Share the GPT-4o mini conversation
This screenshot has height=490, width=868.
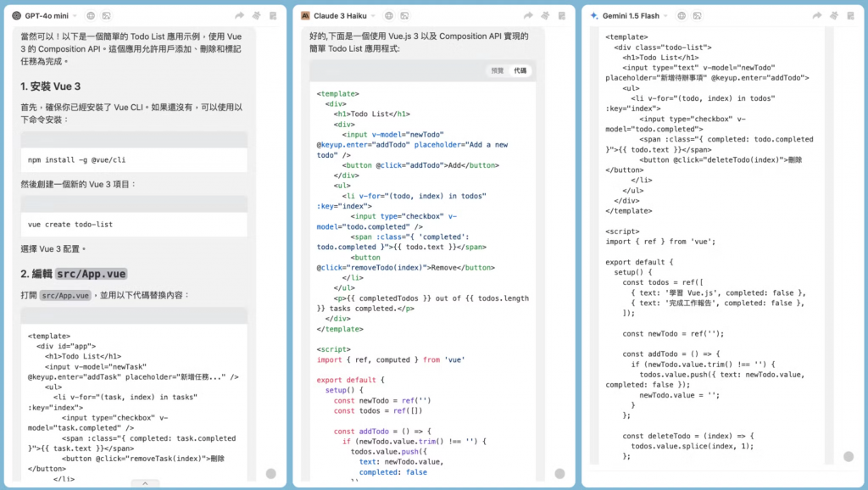[x=239, y=15]
